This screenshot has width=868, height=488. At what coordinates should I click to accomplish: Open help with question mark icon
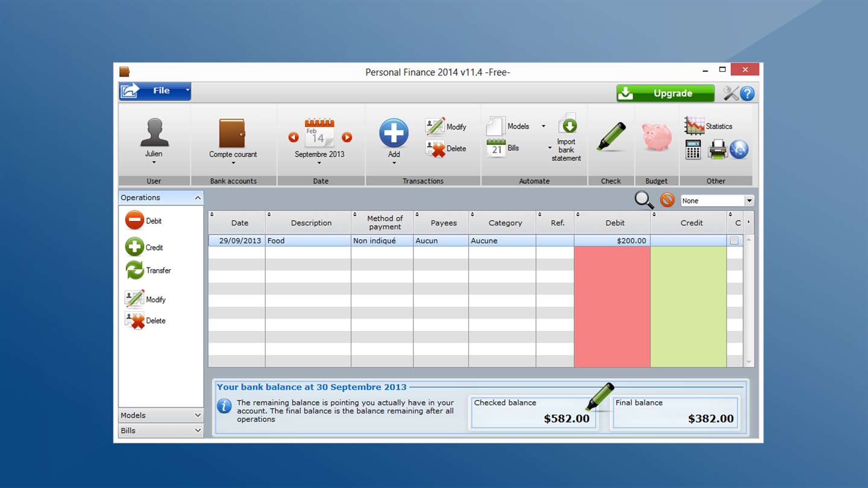(x=747, y=93)
